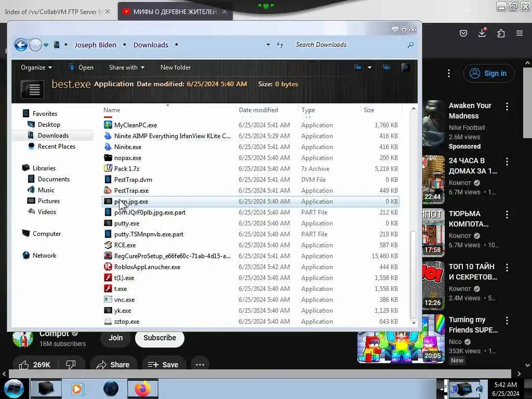Viewport: 532px width, 399px height.
Task: Create a New folder
Action: 176,68
